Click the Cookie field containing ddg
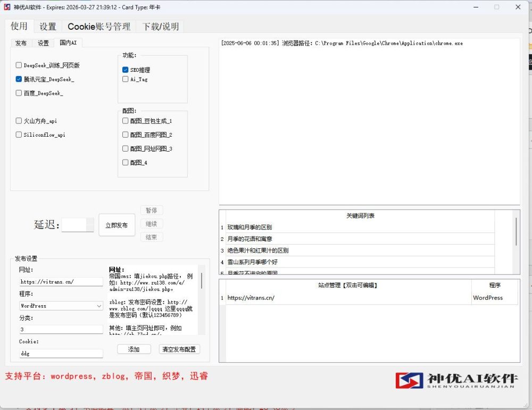The width and height of the screenshot is (532, 410). pyautogui.click(x=61, y=354)
